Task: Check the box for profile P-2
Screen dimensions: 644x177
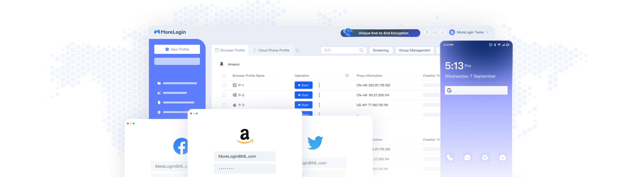Action: click(x=224, y=95)
